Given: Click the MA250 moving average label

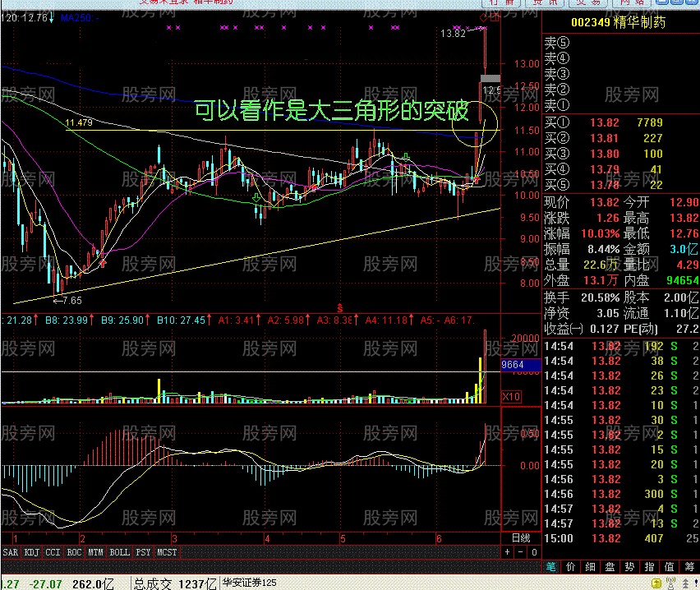Looking at the screenshot, I should [80, 18].
